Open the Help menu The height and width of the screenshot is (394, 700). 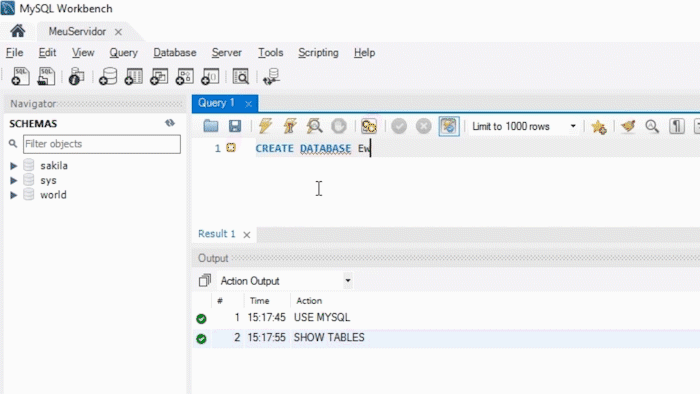point(364,53)
